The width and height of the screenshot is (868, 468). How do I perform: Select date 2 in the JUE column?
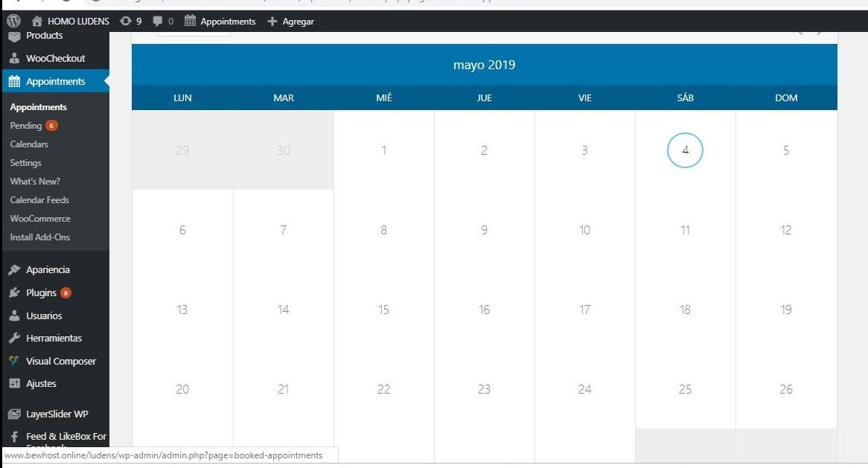(x=485, y=150)
